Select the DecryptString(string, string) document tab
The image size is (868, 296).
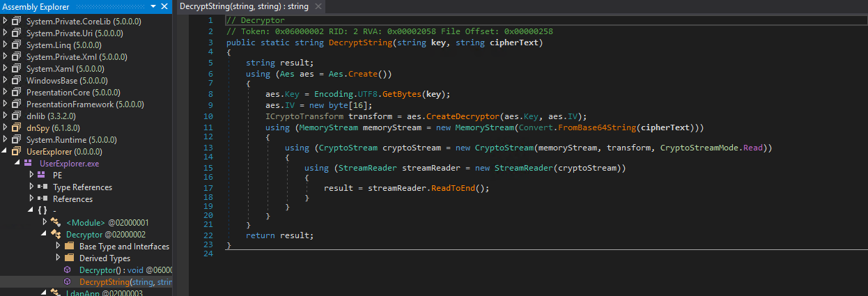click(x=244, y=7)
